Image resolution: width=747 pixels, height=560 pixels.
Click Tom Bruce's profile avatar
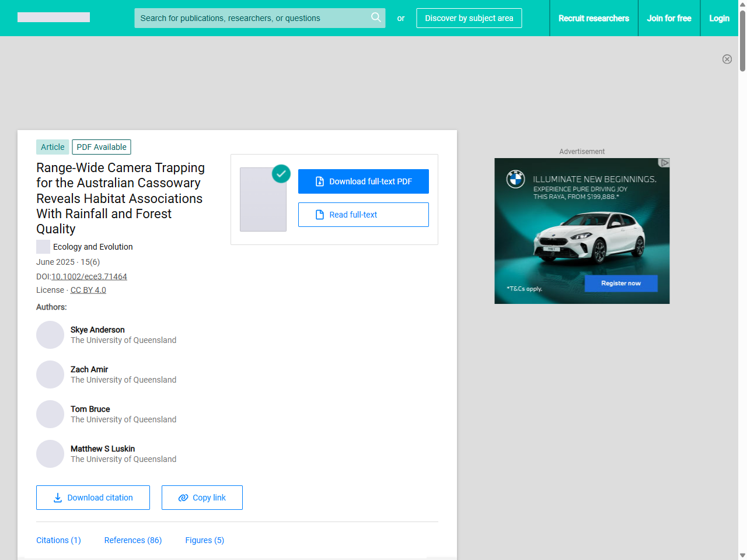(x=50, y=414)
